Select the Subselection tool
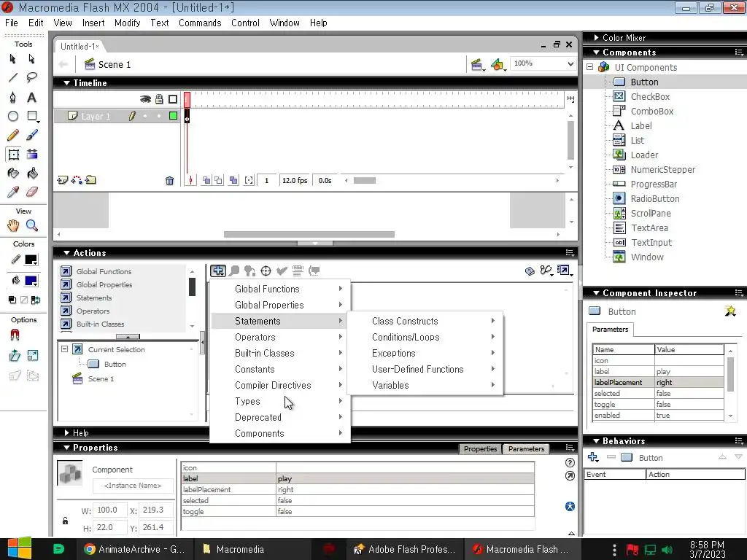This screenshot has height=560, width=747. click(x=31, y=58)
